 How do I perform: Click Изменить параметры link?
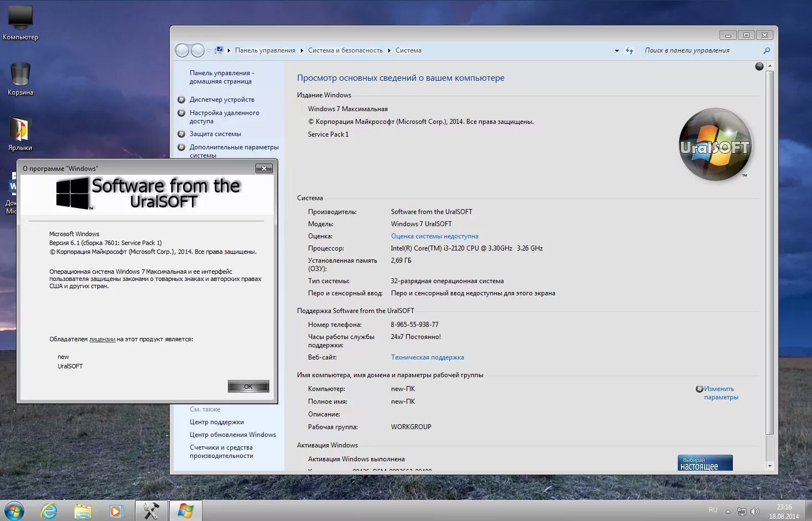tap(721, 393)
